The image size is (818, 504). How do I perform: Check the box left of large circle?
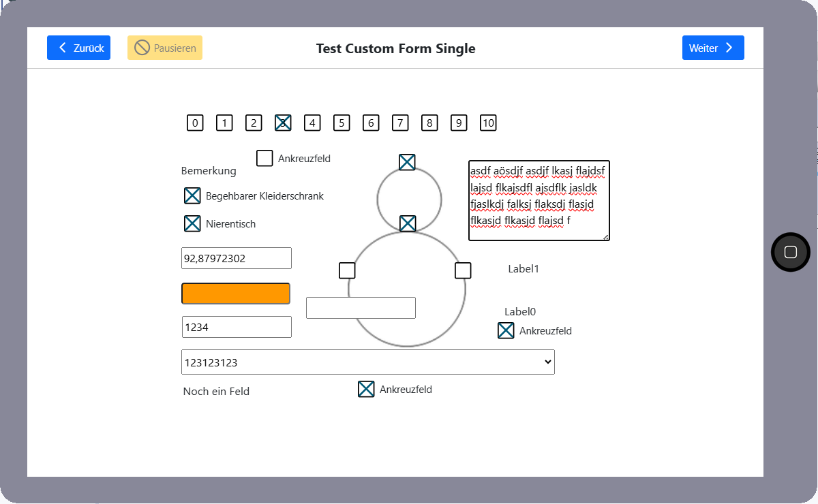tap(347, 270)
